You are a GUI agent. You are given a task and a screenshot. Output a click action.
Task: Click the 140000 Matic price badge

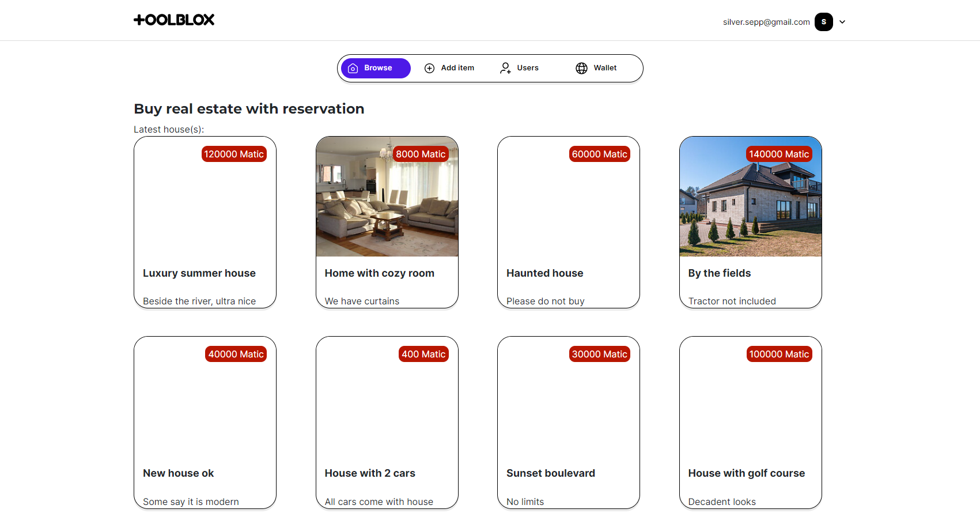[x=779, y=154]
